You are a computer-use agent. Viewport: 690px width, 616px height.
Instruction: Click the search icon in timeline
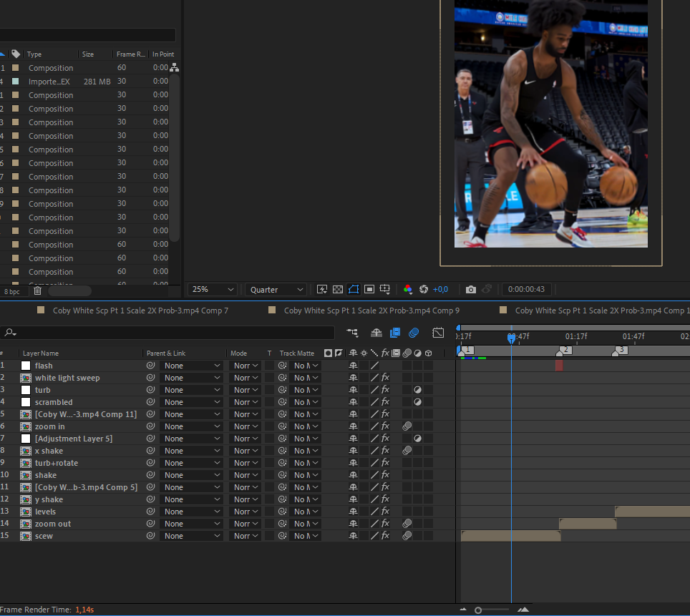[x=10, y=333]
